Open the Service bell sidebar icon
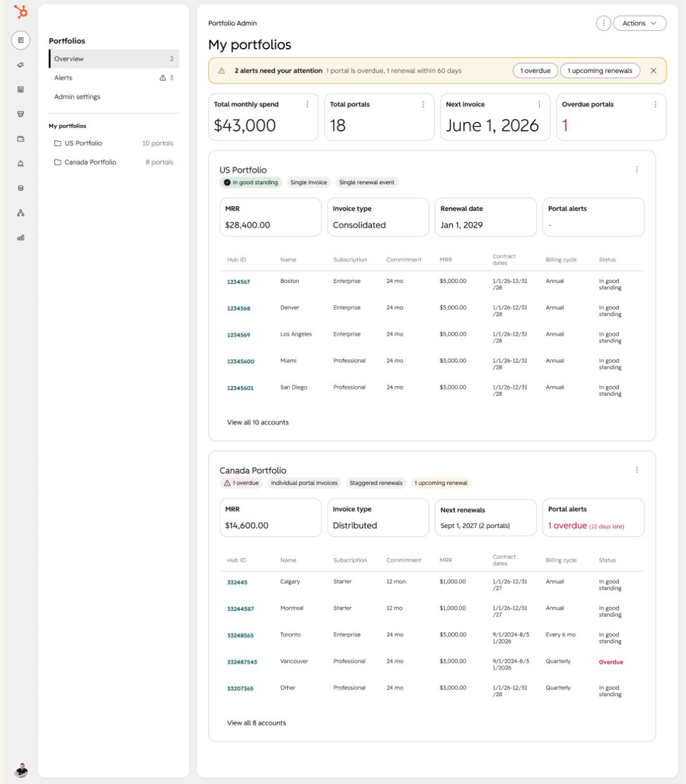This screenshot has width=686, height=784. 21,164
